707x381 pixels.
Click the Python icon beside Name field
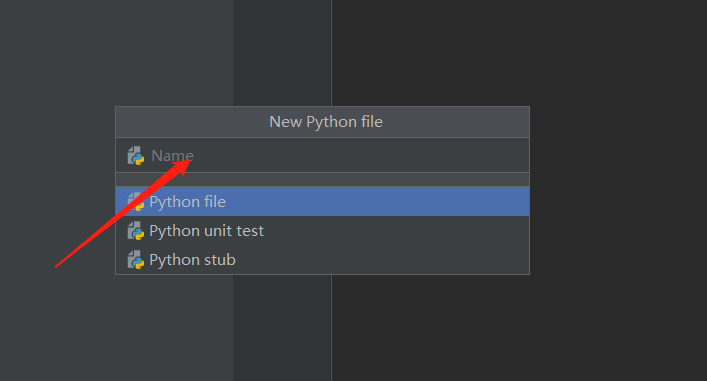(x=136, y=156)
